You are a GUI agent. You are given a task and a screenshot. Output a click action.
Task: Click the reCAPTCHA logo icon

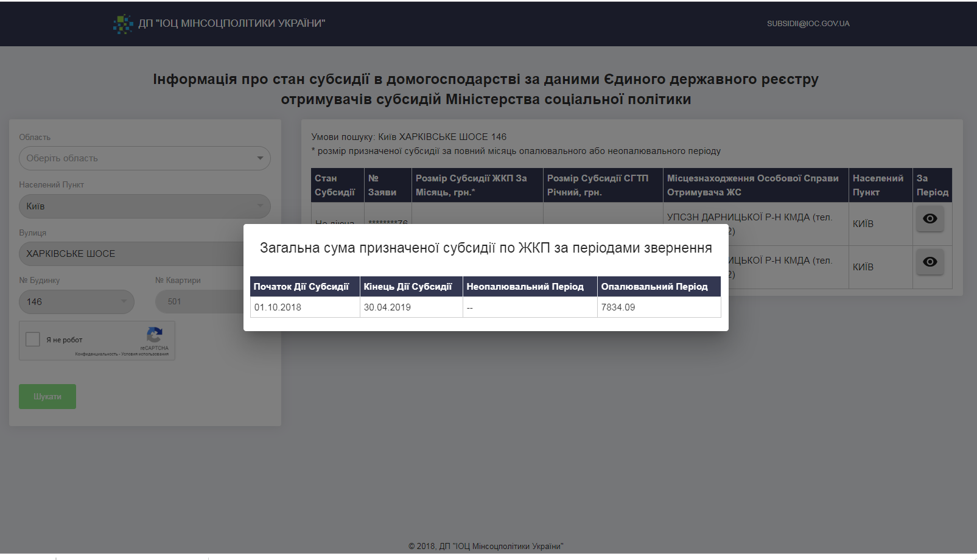[155, 335]
